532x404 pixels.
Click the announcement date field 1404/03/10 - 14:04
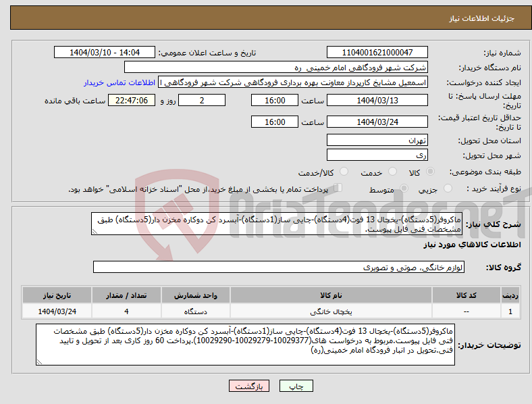click(105, 52)
